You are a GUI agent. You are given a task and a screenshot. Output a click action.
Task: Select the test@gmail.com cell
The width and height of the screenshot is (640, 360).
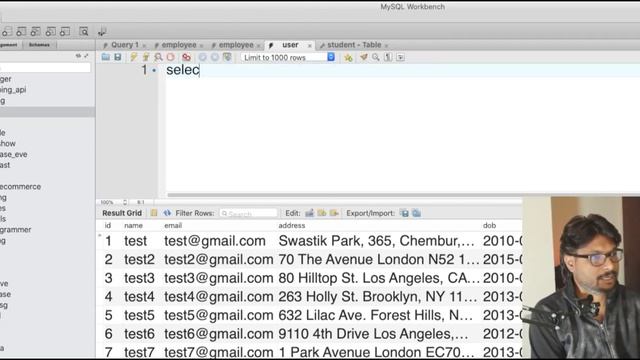tap(215, 241)
